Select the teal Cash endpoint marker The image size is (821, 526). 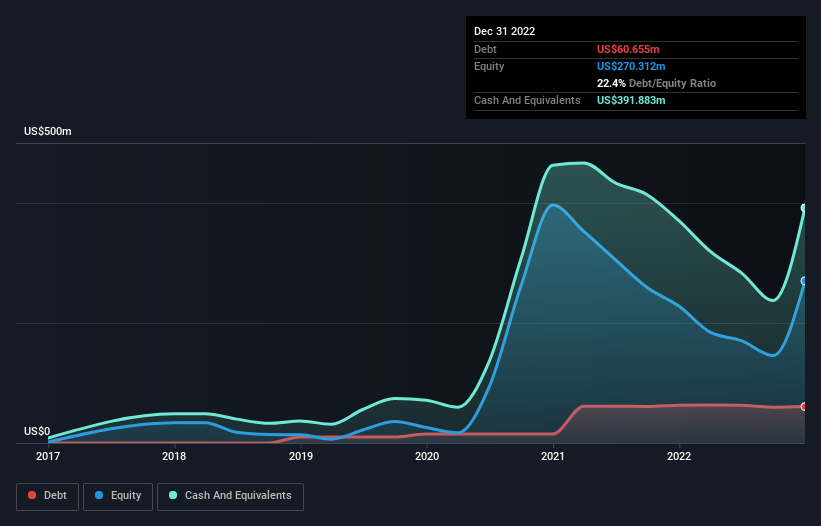804,208
